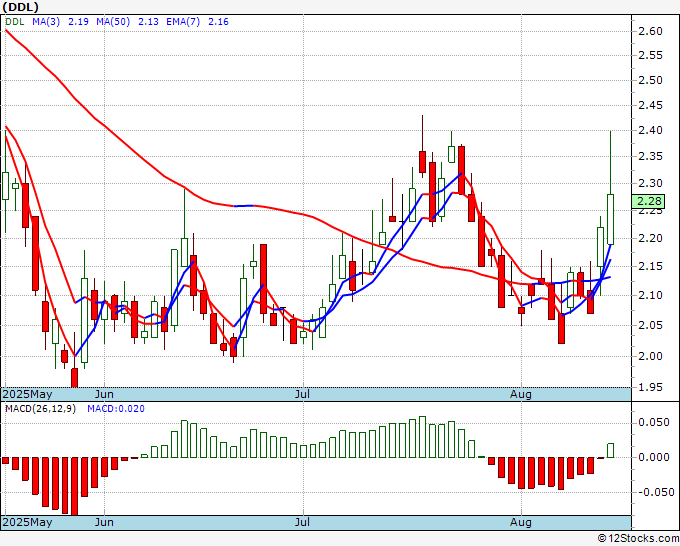The width and height of the screenshot is (680, 546).
Task: Click the current price tag 2.28
Action: [x=648, y=201]
